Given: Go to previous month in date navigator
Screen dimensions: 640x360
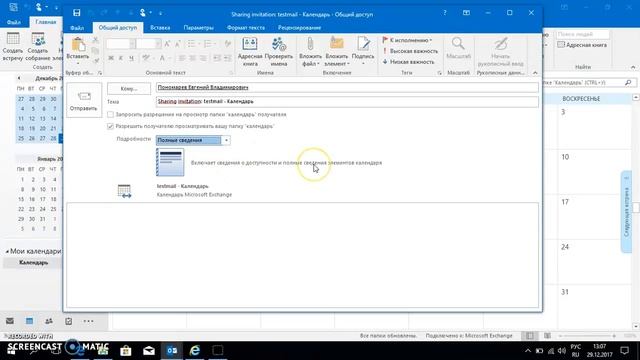Looking at the screenshot, I should click(19, 78).
